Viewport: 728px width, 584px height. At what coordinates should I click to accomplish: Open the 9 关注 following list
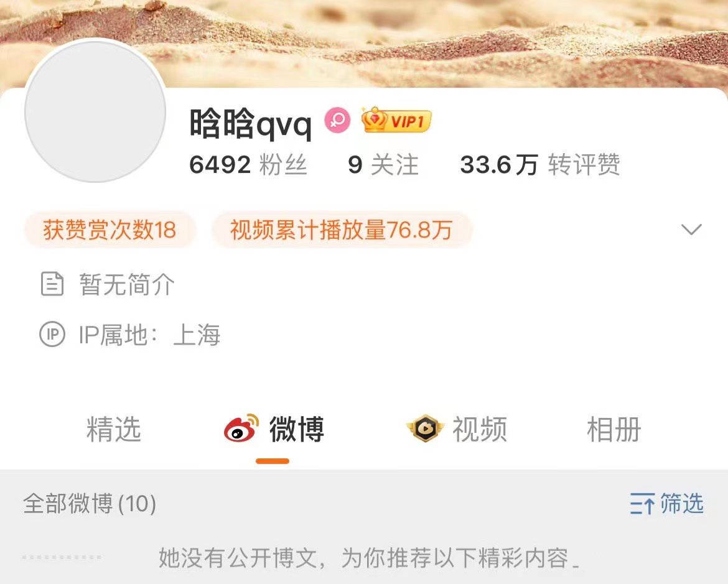[383, 164]
